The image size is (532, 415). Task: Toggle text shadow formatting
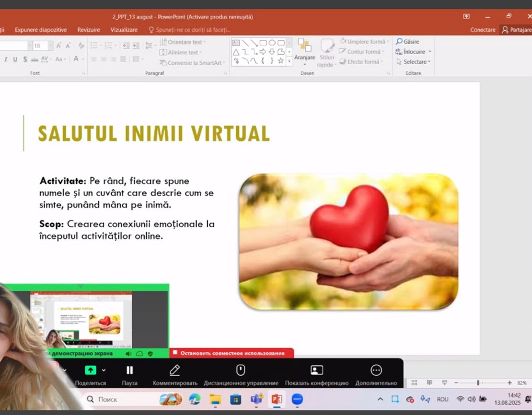coord(24,59)
